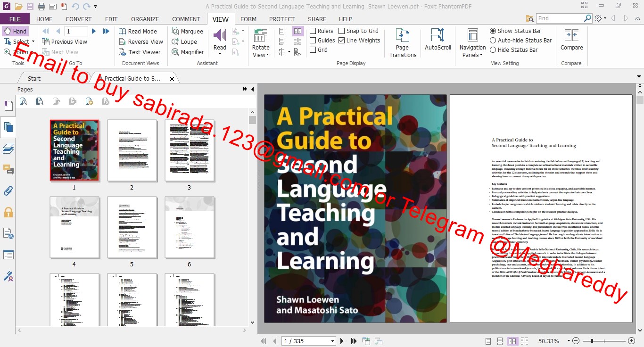The height and width of the screenshot is (347, 644).
Task: Open Read Mode view
Action: point(138,31)
